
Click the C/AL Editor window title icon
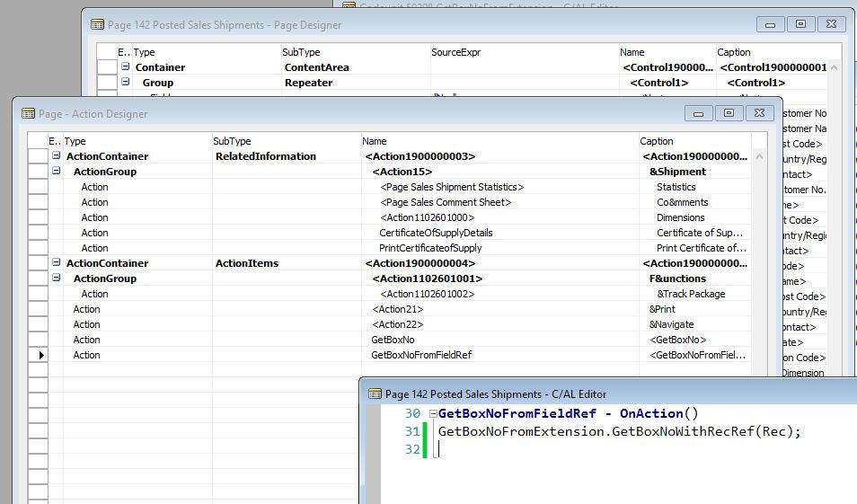click(x=375, y=393)
